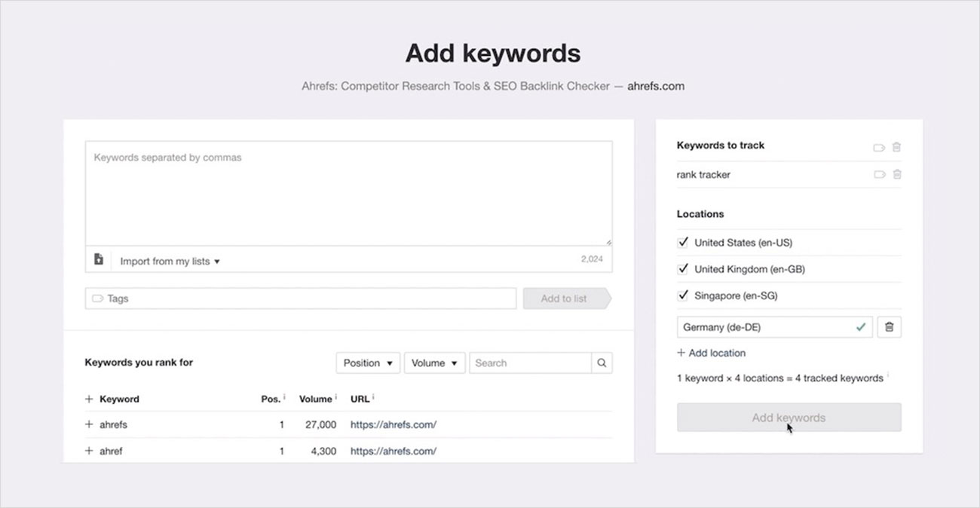The height and width of the screenshot is (508, 980).
Task: Click the 'Add to list' button
Action: (x=567, y=298)
